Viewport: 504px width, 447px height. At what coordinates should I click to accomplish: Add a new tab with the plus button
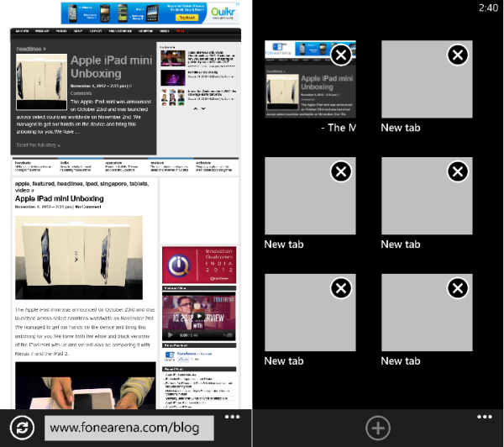(x=378, y=428)
